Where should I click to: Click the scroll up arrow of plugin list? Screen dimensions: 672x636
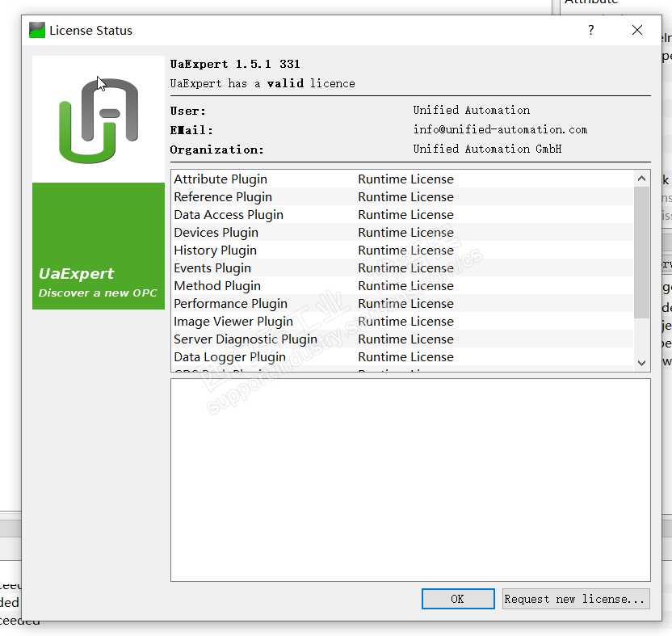point(641,179)
